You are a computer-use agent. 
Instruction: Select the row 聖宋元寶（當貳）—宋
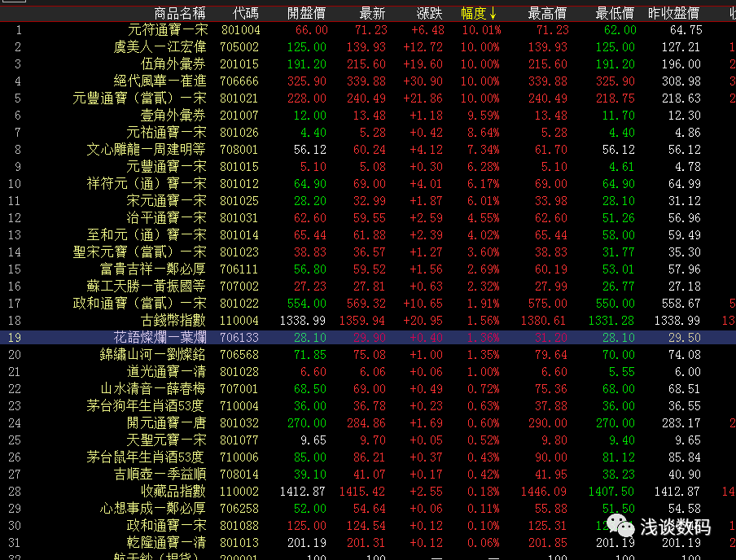[x=368, y=252]
